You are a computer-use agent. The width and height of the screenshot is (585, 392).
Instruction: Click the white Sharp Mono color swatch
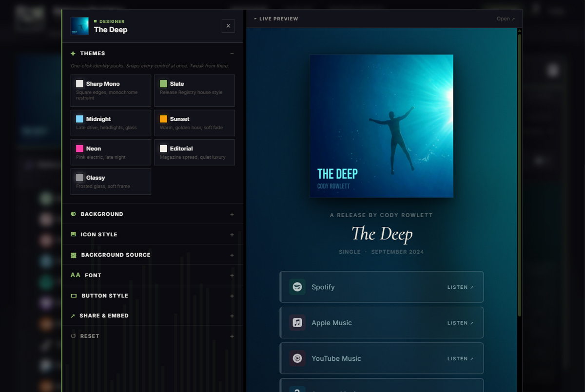click(79, 84)
